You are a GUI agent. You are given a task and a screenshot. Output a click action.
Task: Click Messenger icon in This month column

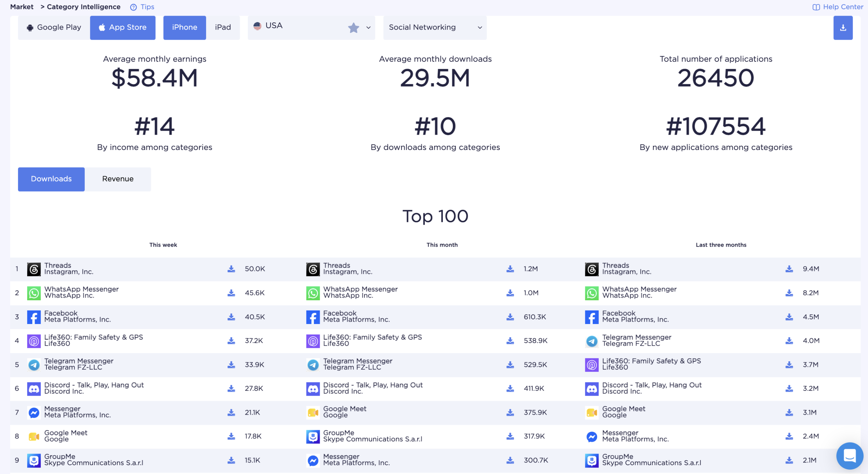313,460
